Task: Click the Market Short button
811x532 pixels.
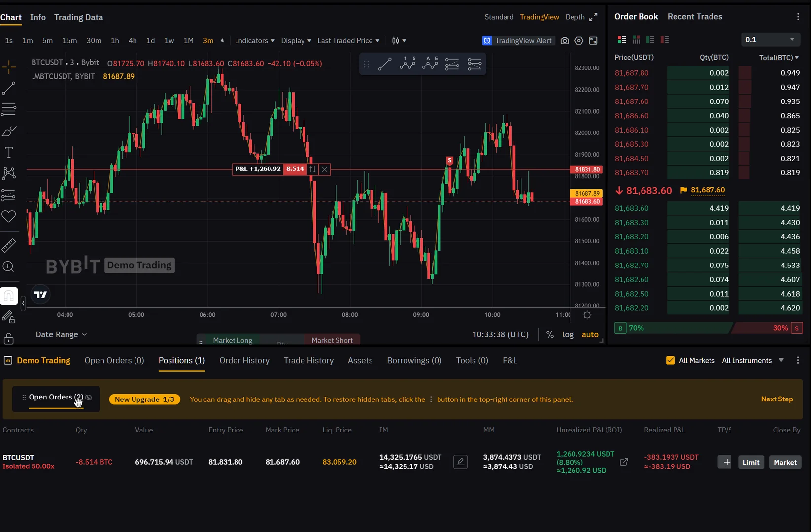Action: tap(332, 340)
